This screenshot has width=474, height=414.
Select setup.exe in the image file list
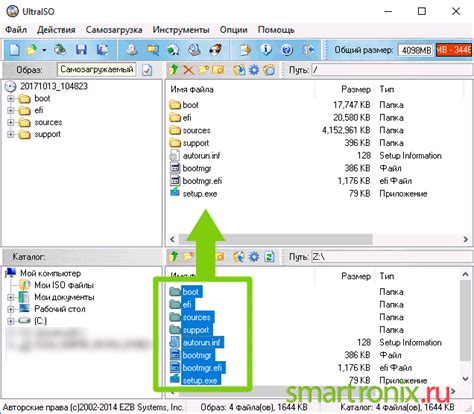200,194
